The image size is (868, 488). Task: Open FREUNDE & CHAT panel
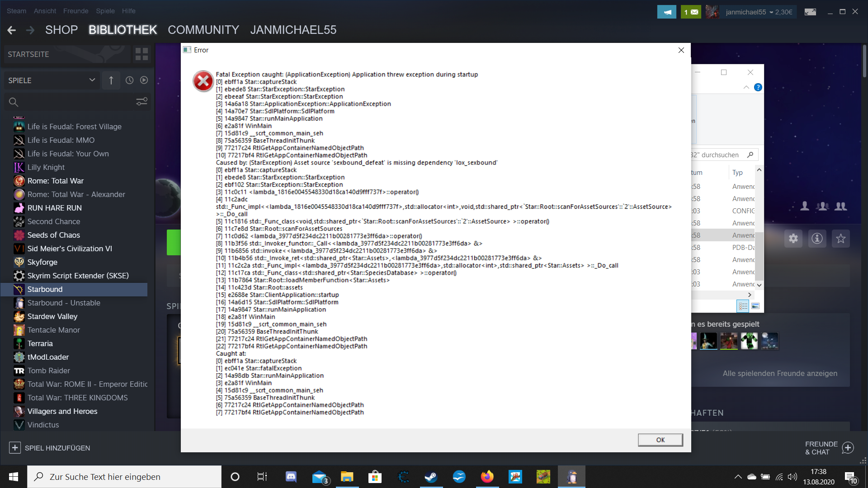[x=829, y=448]
